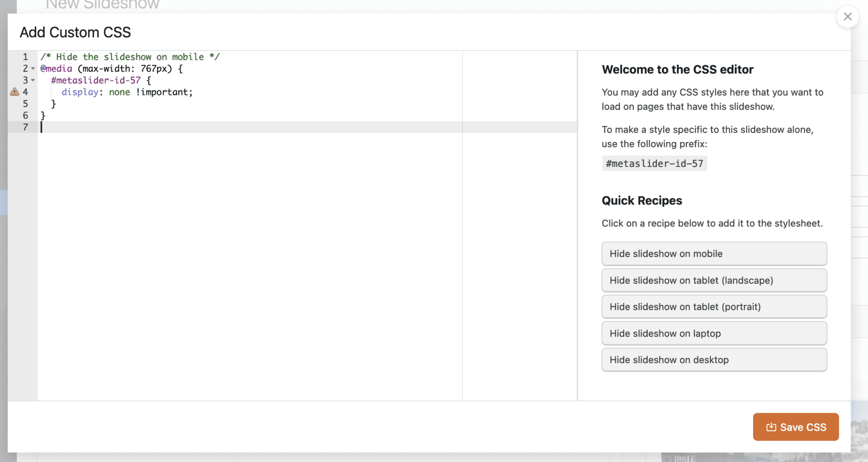The image size is (868, 462).
Task: Click the close X icon on the dialog
Action: [848, 17]
